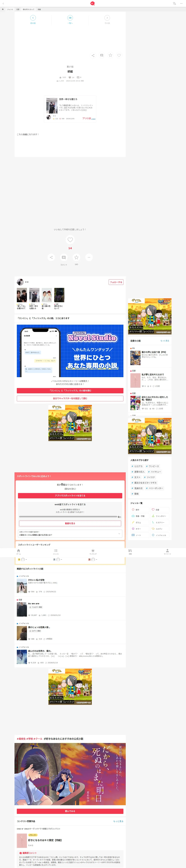Open the 新作 genre entry
186x868 pixels.
[x=140, y=510]
